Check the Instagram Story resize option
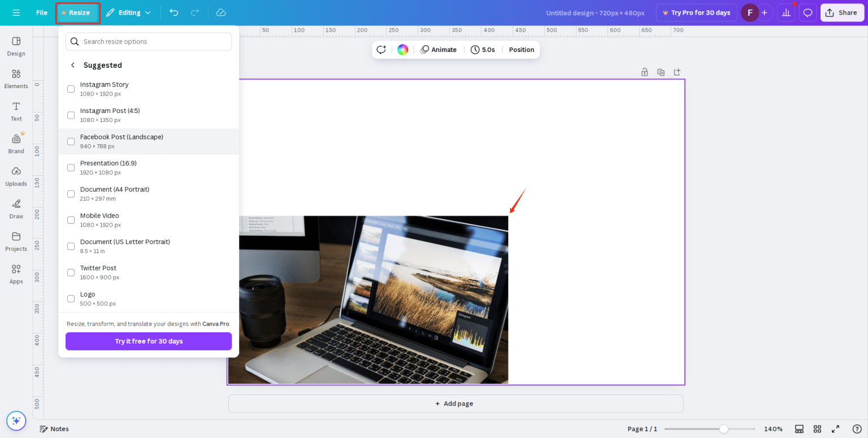The width and height of the screenshot is (868, 438). click(x=71, y=89)
